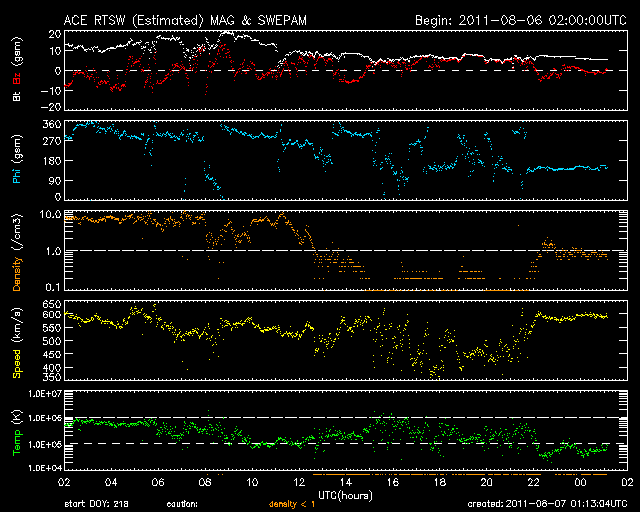
Task: Click the red 'Bz' axis label
Action: [17, 80]
